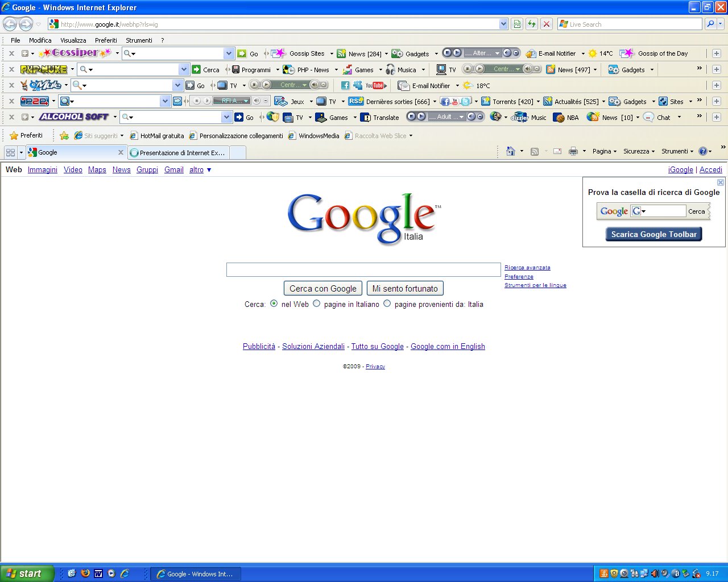The height and width of the screenshot is (582, 728).
Task: Open the Visualizza menu
Action: click(x=73, y=40)
